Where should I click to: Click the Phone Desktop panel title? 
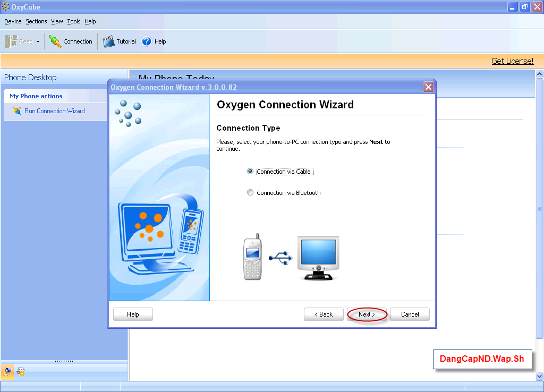pos(30,78)
